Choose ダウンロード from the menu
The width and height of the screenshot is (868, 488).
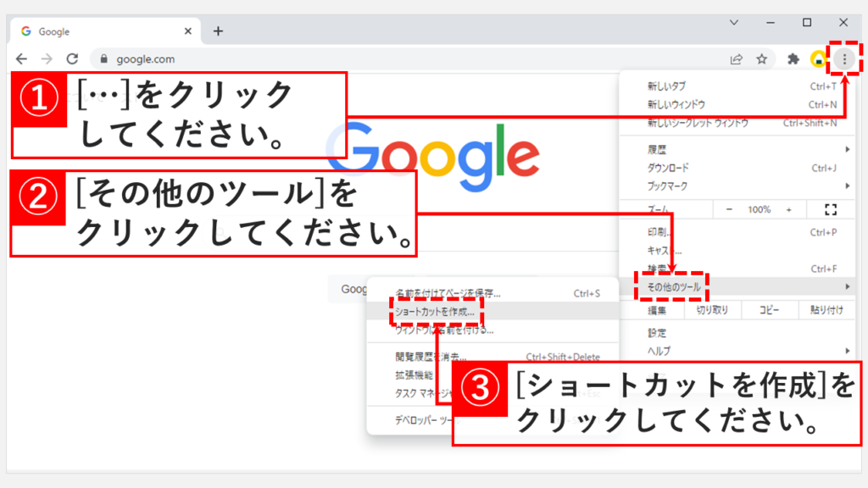tap(737, 168)
